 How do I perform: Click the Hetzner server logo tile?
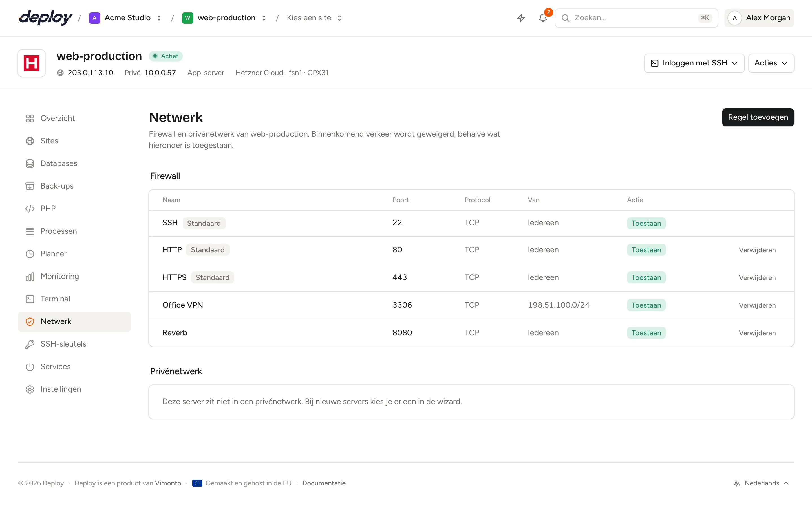click(x=32, y=63)
